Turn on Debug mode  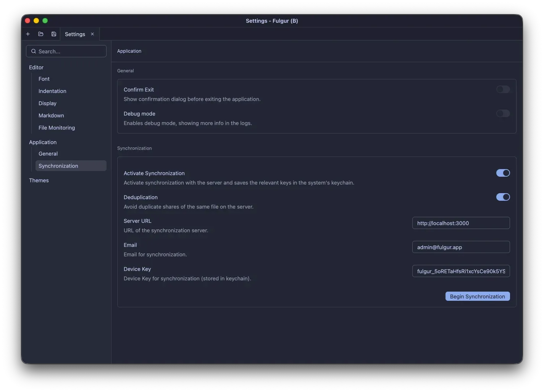coord(503,113)
